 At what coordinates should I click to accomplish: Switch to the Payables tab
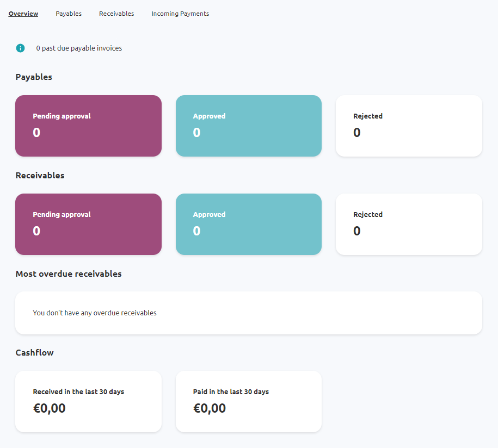point(69,14)
